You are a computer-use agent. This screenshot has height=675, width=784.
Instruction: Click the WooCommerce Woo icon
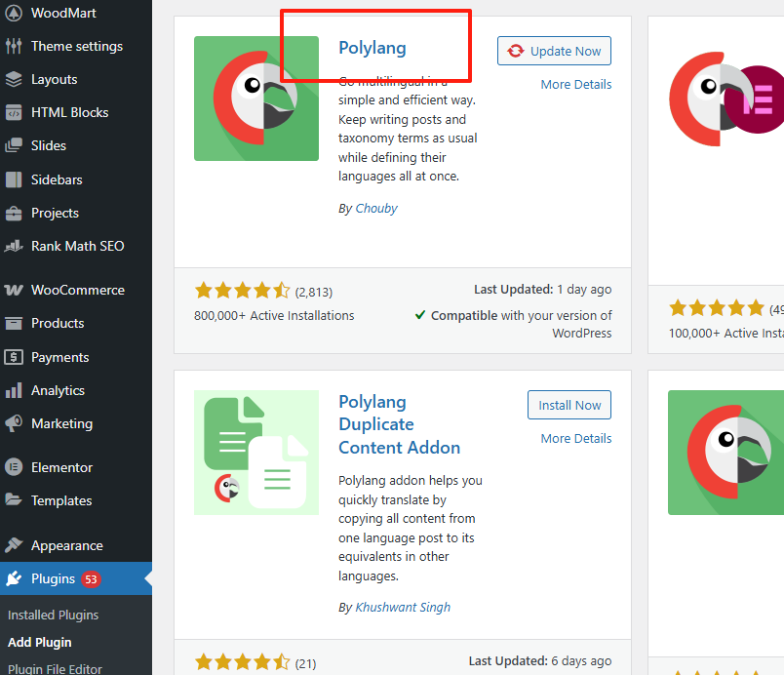[x=14, y=290]
